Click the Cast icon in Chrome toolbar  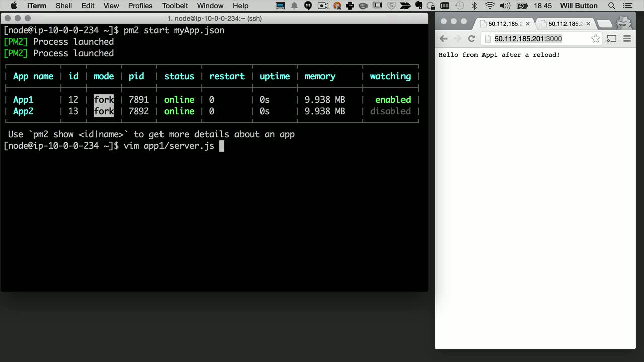point(612,39)
